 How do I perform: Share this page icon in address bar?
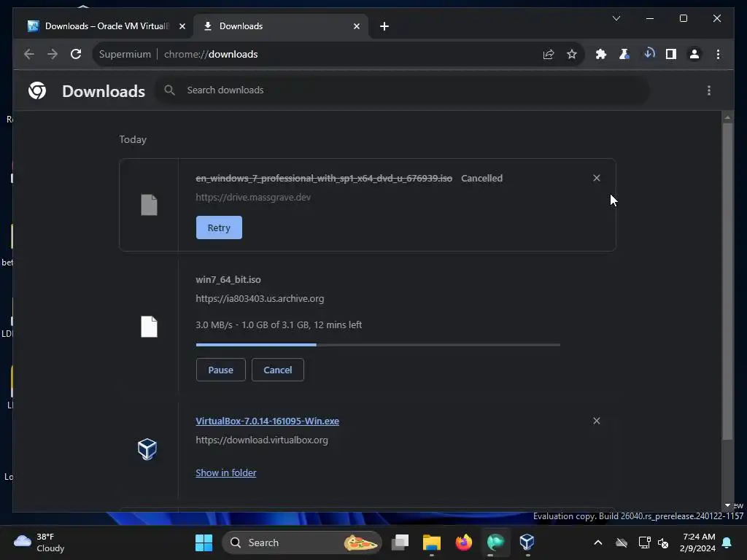[549, 54]
